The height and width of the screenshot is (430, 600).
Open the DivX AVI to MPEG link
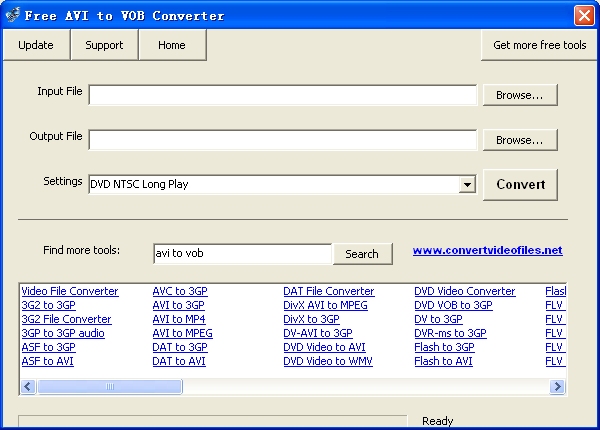click(325, 305)
